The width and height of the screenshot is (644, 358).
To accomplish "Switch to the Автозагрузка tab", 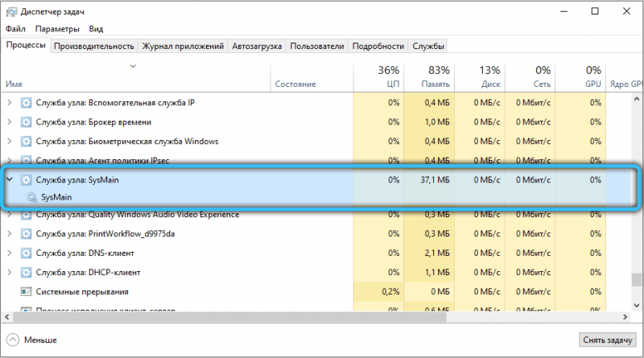I will [x=257, y=46].
